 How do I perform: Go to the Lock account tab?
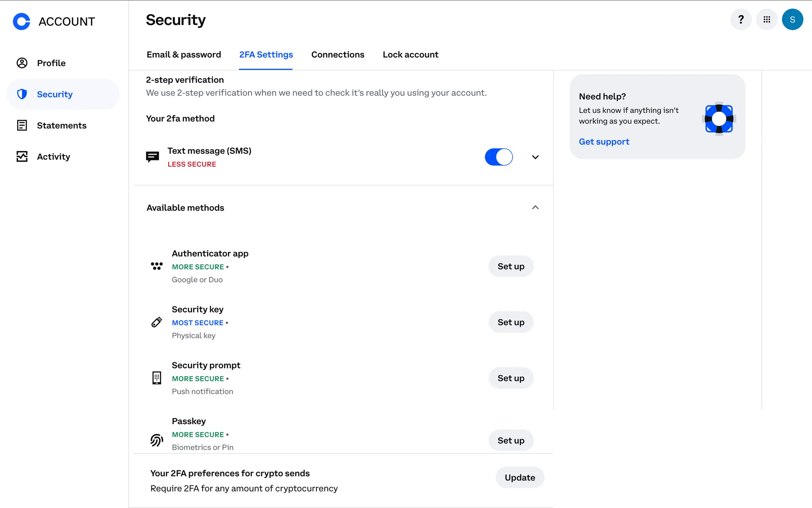click(x=410, y=55)
